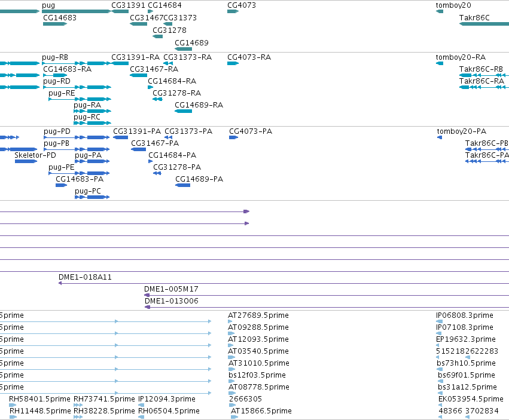Select transcript pug-RB
The height and width of the screenshot is (420, 509).
(x=55, y=57)
